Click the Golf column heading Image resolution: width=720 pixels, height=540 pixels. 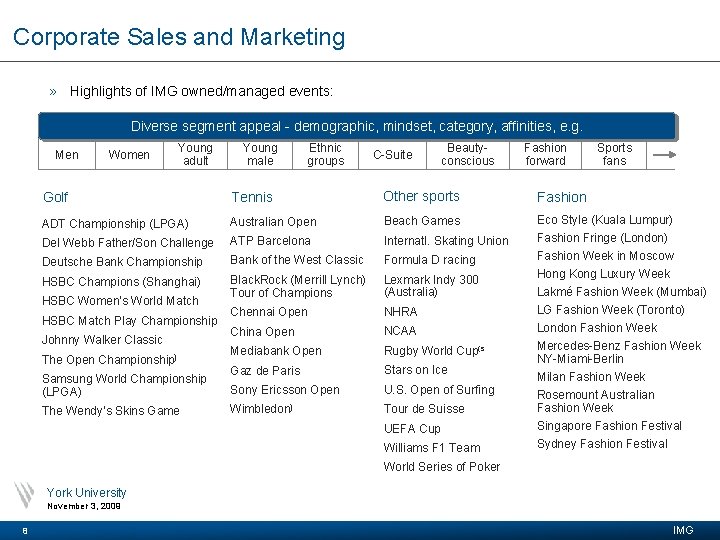pyautogui.click(x=56, y=197)
